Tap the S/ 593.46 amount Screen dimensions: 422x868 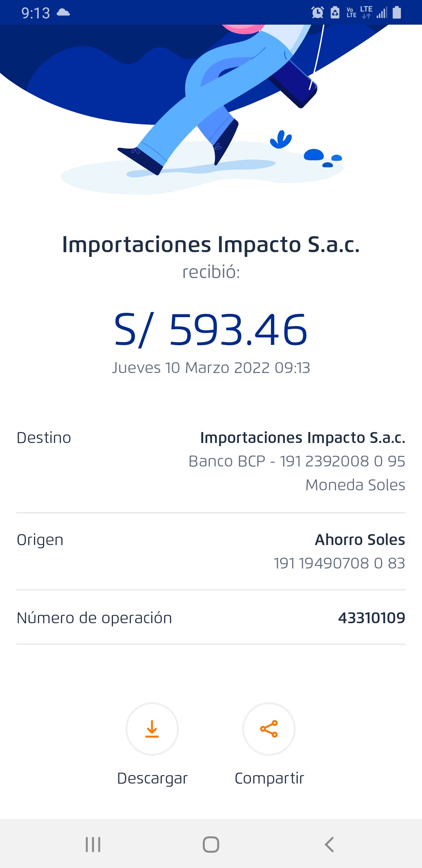[211, 330]
